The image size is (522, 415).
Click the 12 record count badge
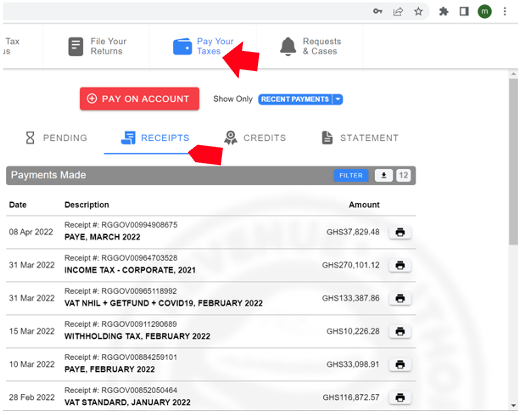[403, 175]
